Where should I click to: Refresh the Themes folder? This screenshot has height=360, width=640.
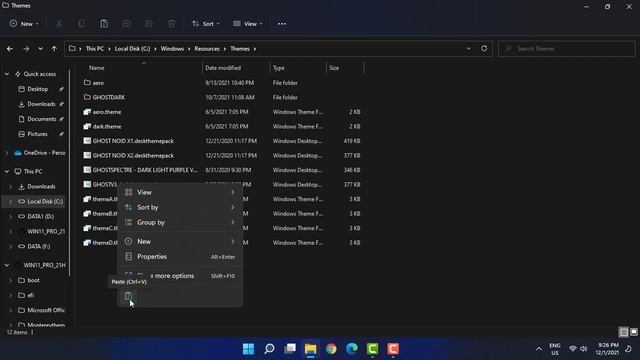coord(484,48)
